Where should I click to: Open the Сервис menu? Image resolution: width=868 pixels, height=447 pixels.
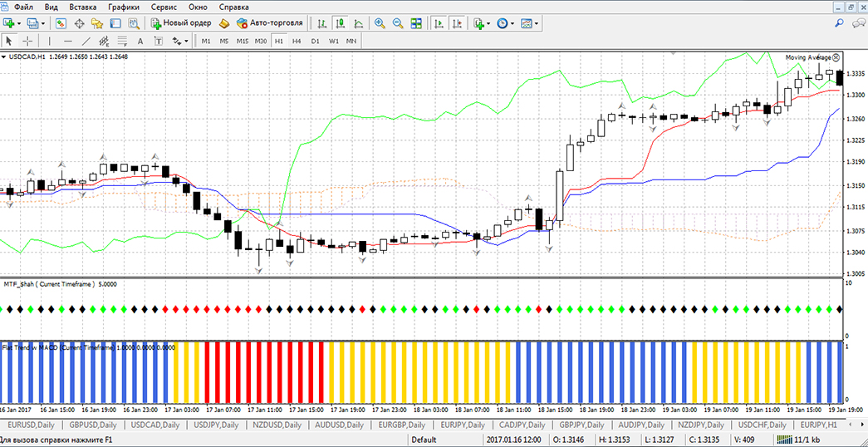tap(164, 7)
